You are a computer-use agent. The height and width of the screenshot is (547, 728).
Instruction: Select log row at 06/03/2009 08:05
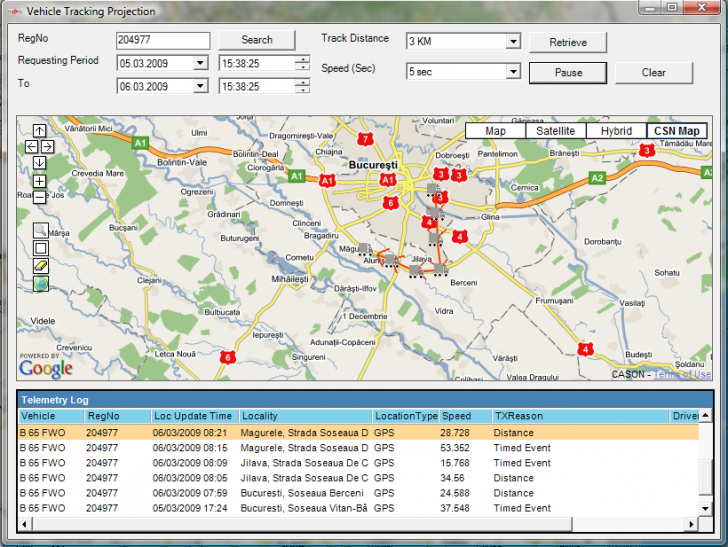[x=358, y=478]
